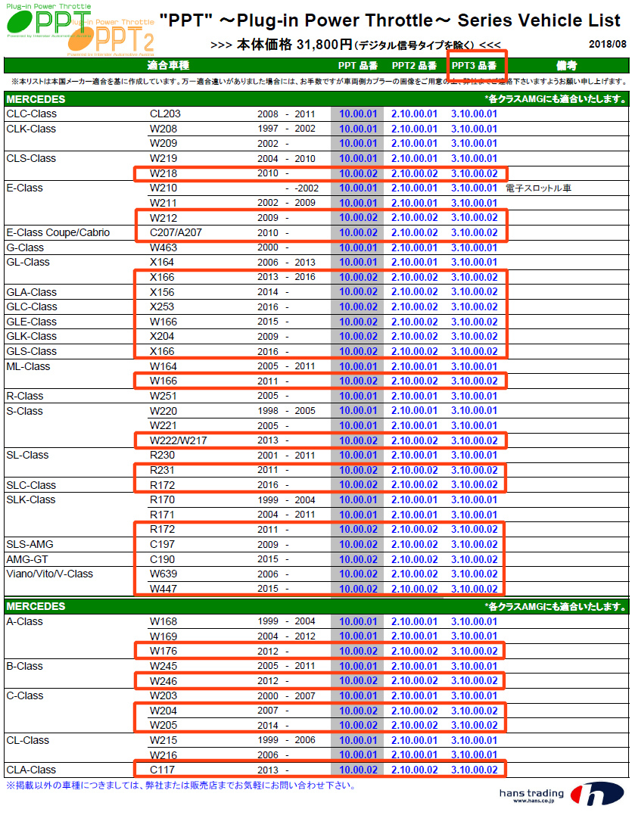Click model code "W447"

(x=163, y=589)
